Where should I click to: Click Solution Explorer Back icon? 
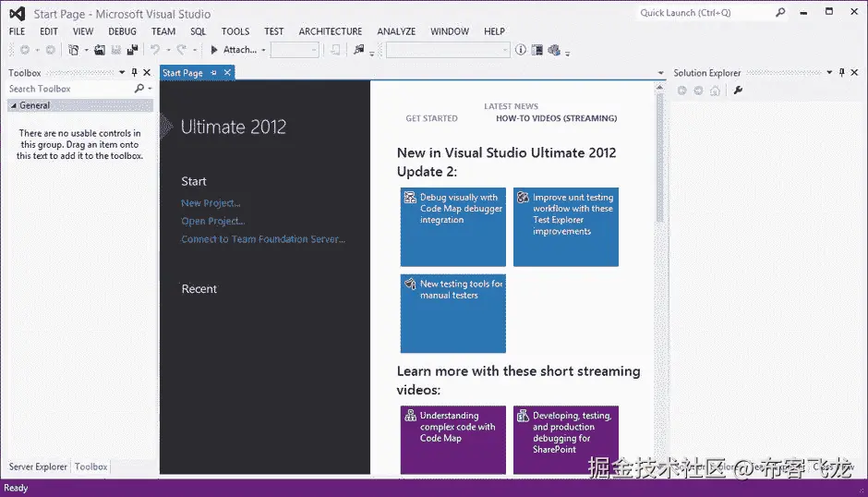point(682,91)
